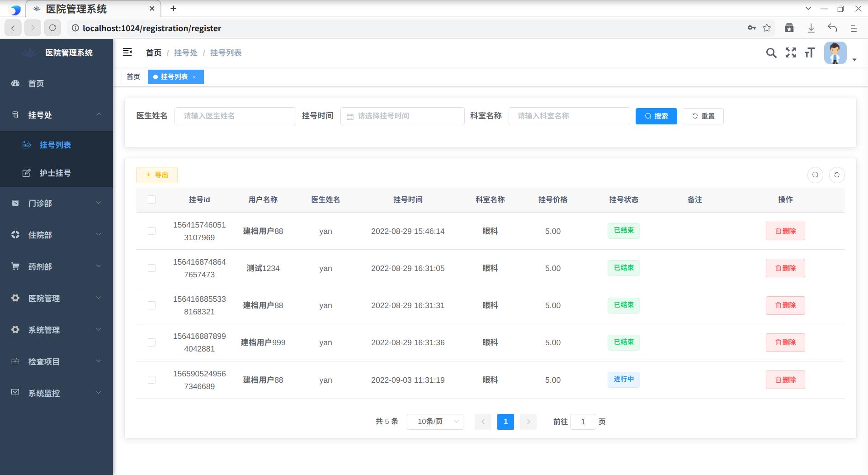The width and height of the screenshot is (868, 475).
Task: Check the row timed 2022-08-29 16:31:31
Action: [x=151, y=305]
